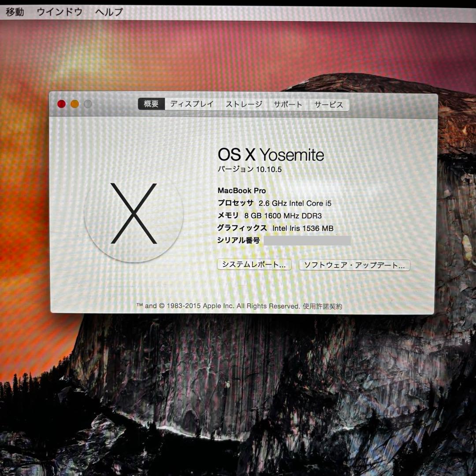Click the OS X Yosemite title text
Screen dimensions: 476x476
[x=271, y=154]
